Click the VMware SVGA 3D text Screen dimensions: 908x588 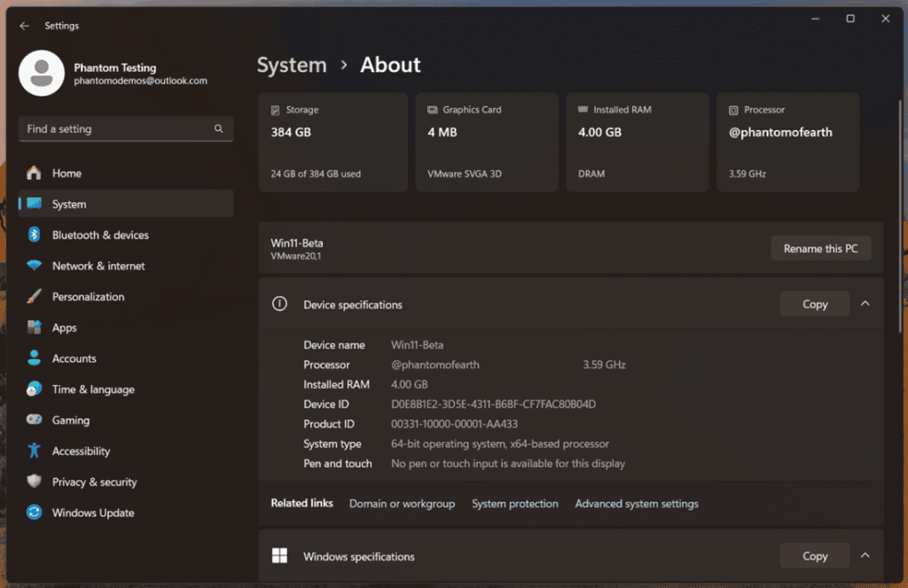point(465,174)
